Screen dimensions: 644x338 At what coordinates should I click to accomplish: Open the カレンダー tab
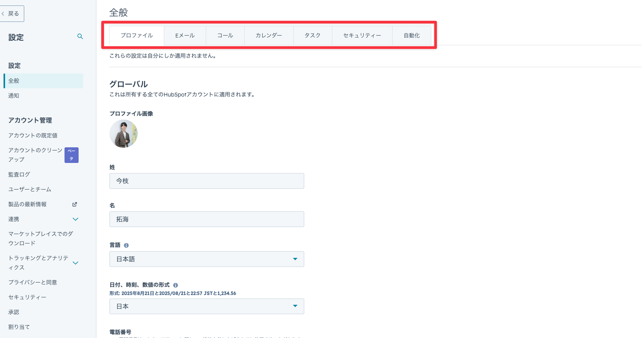pyautogui.click(x=269, y=36)
